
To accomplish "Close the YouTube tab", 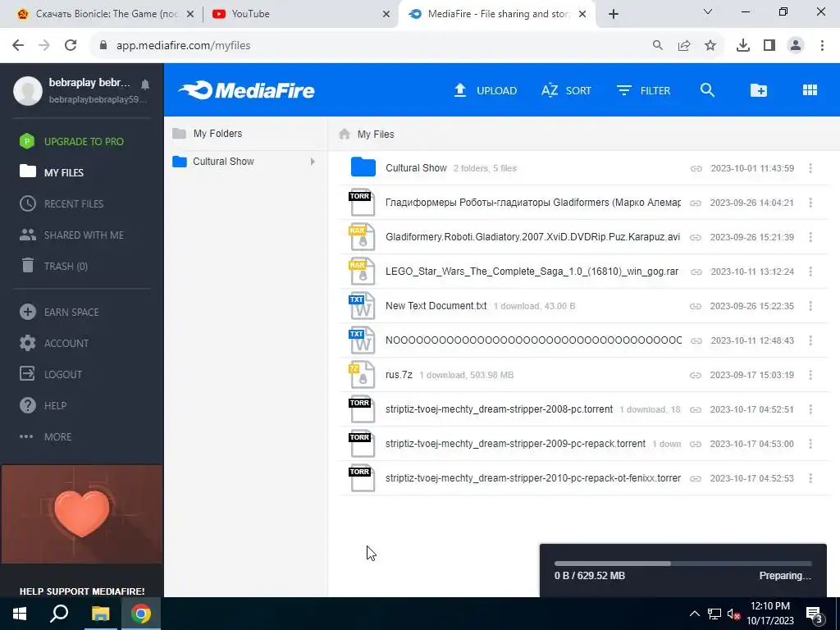I will click(386, 14).
